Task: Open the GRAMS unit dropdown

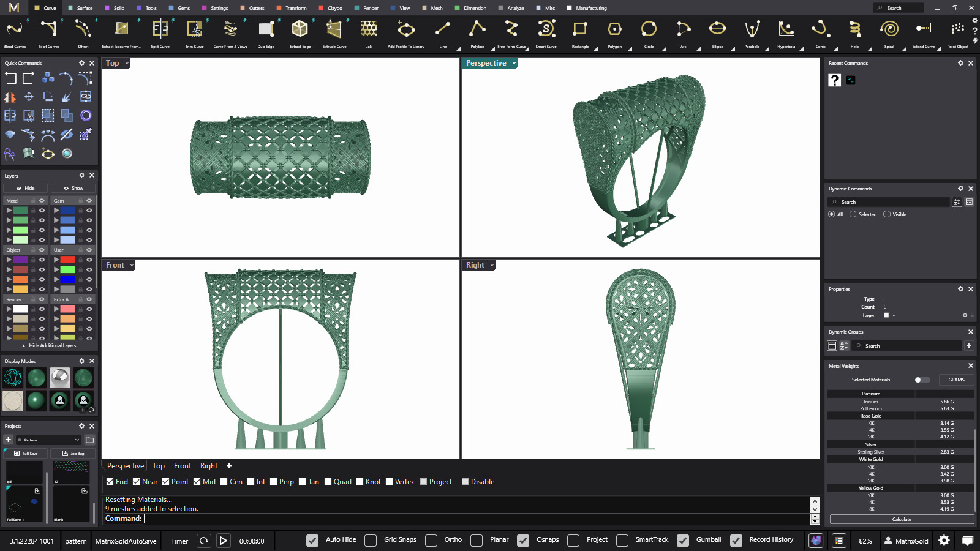Action: (x=956, y=380)
